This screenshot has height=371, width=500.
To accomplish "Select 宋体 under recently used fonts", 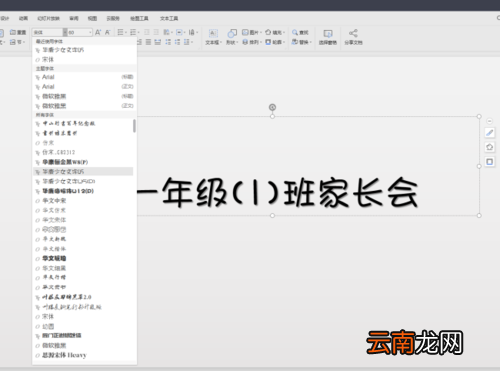I will click(84, 60).
